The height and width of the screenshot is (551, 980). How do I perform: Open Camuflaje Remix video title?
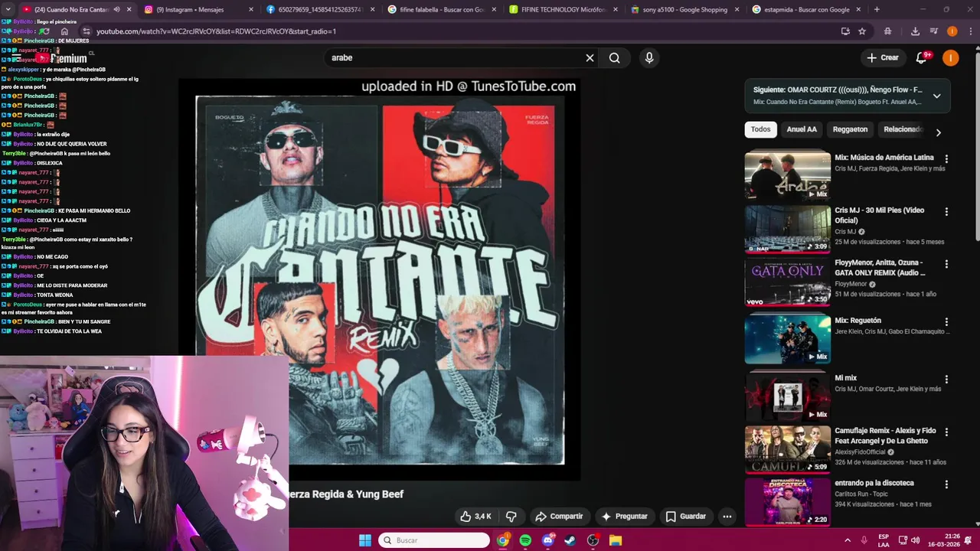point(885,435)
